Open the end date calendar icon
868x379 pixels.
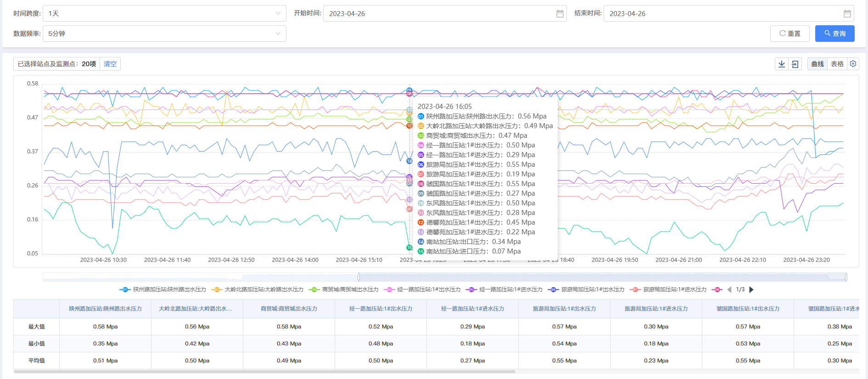tap(847, 14)
